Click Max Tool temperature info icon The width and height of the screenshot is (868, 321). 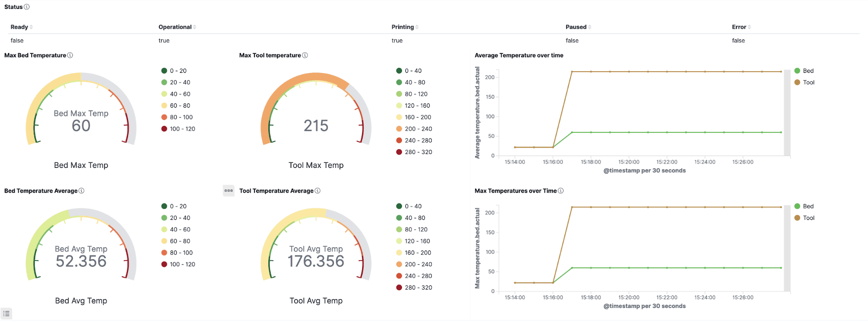point(305,55)
